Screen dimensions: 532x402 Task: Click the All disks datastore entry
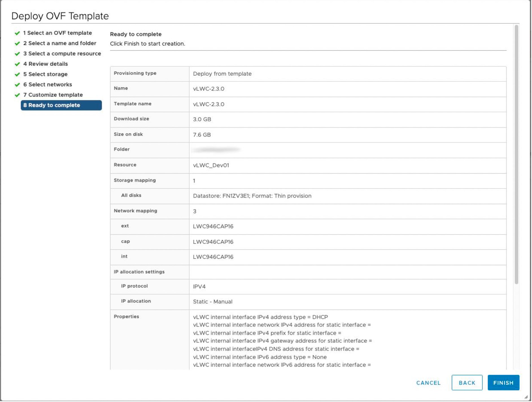[x=252, y=196]
